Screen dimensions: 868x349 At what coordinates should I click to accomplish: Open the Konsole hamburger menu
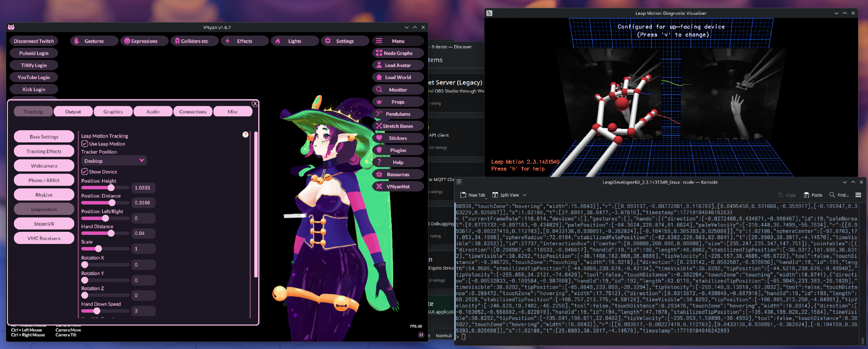(858, 195)
